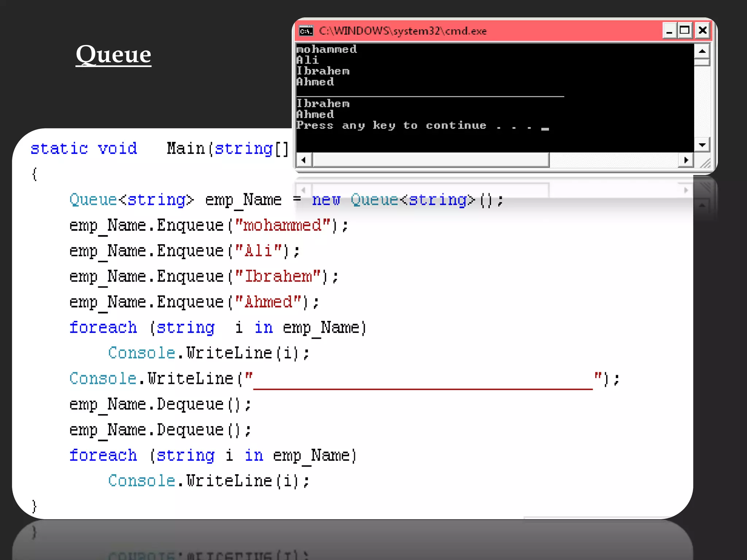Minimize the cmd.exe window

pyautogui.click(x=669, y=31)
